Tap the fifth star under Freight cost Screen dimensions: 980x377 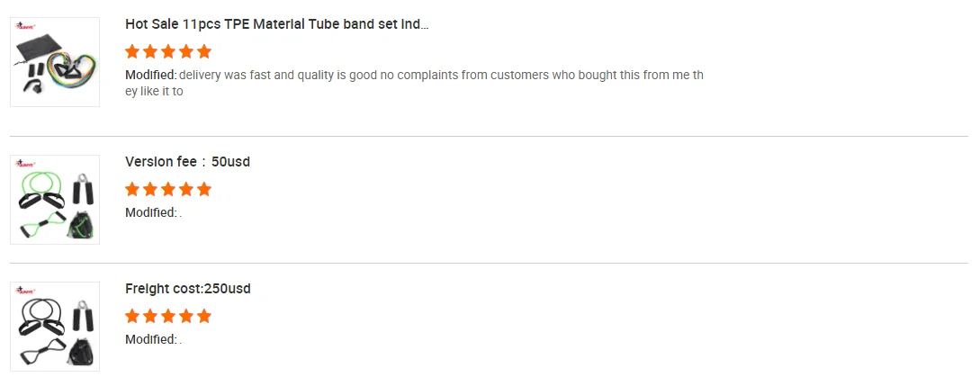(x=203, y=316)
